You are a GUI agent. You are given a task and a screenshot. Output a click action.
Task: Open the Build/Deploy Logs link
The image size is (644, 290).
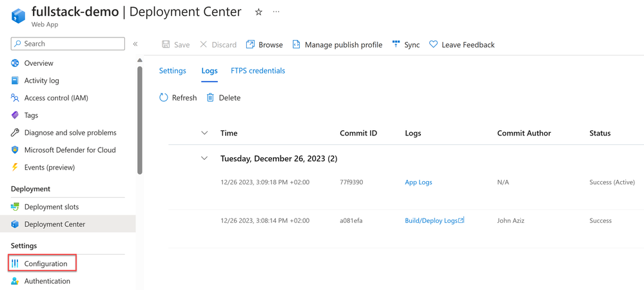pyautogui.click(x=431, y=220)
